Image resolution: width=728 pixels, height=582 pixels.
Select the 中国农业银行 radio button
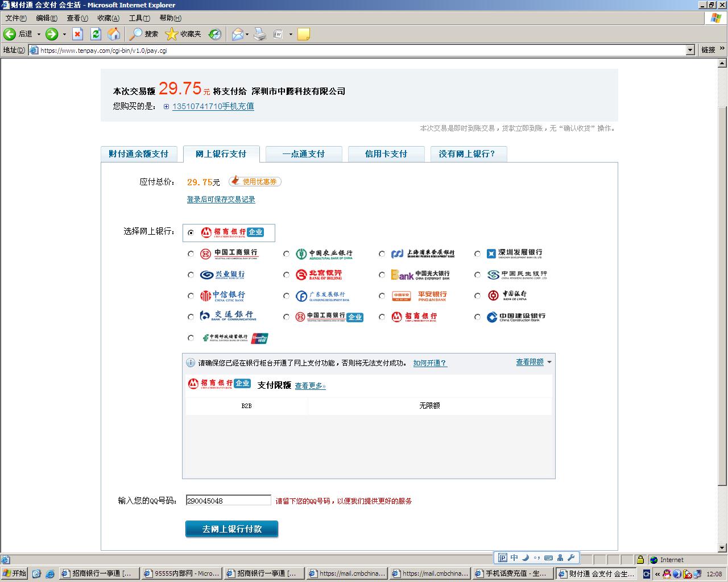286,254
